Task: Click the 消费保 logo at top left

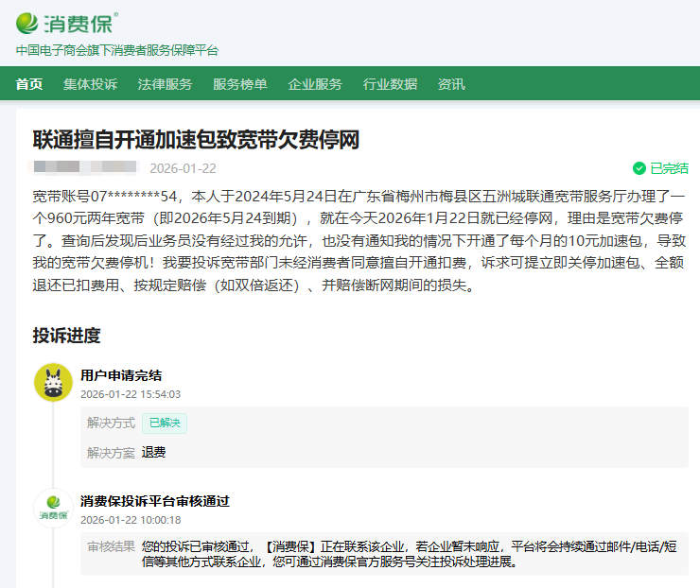Action: (x=66, y=22)
